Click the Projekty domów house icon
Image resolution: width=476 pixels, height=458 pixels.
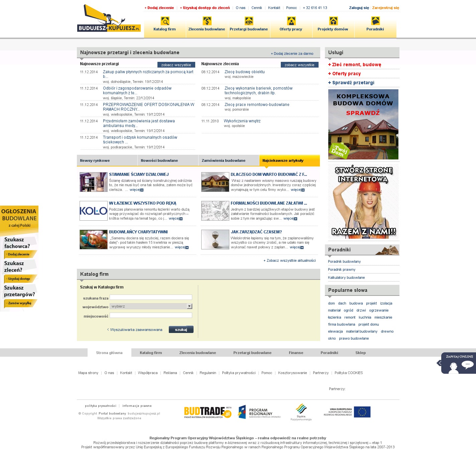tap(333, 21)
